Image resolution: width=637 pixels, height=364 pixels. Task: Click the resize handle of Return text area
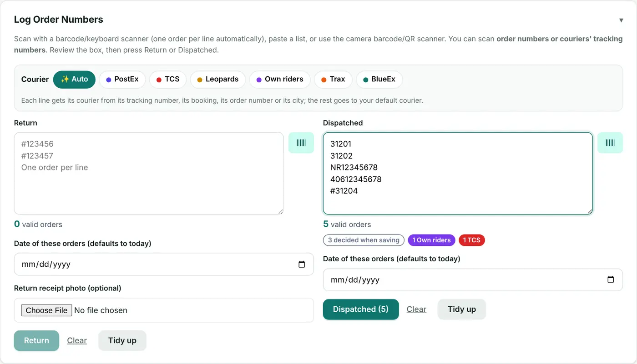click(x=280, y=211)
